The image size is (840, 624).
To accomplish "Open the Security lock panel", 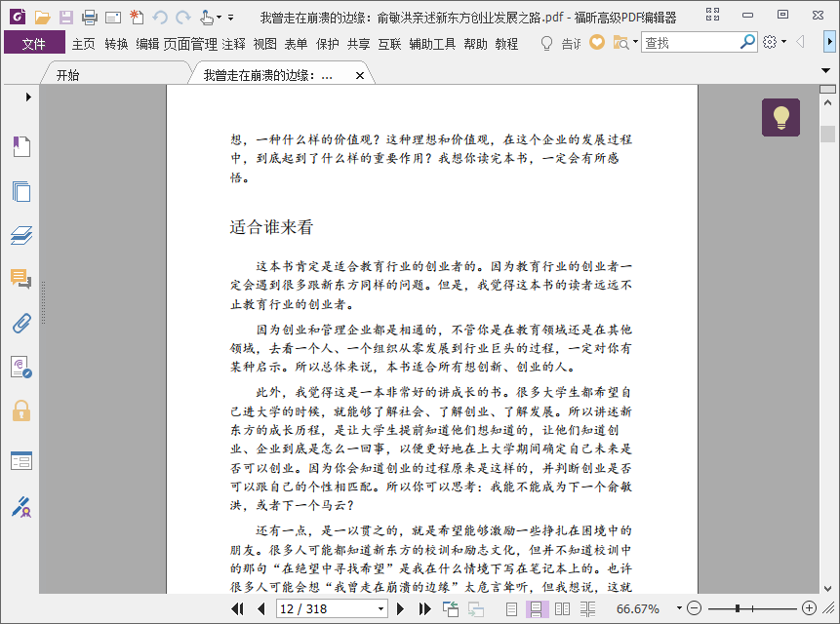I will [21, 411].
